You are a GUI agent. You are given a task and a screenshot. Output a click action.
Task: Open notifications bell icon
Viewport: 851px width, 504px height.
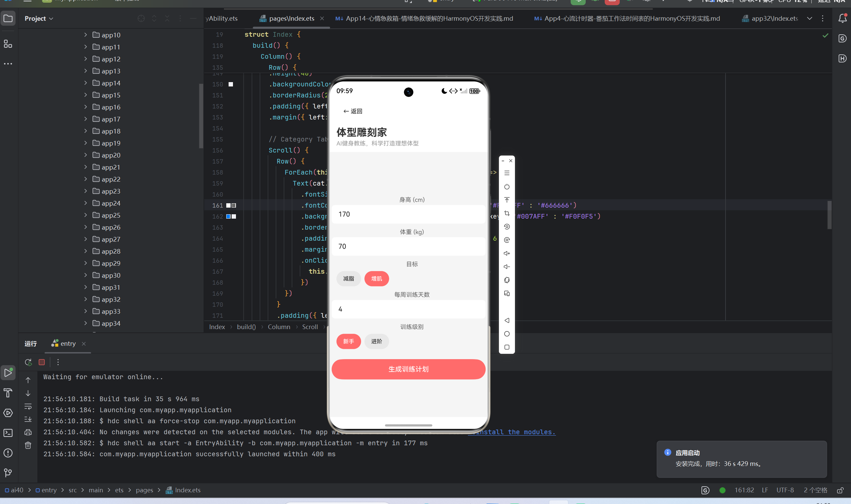click(842, 18)
